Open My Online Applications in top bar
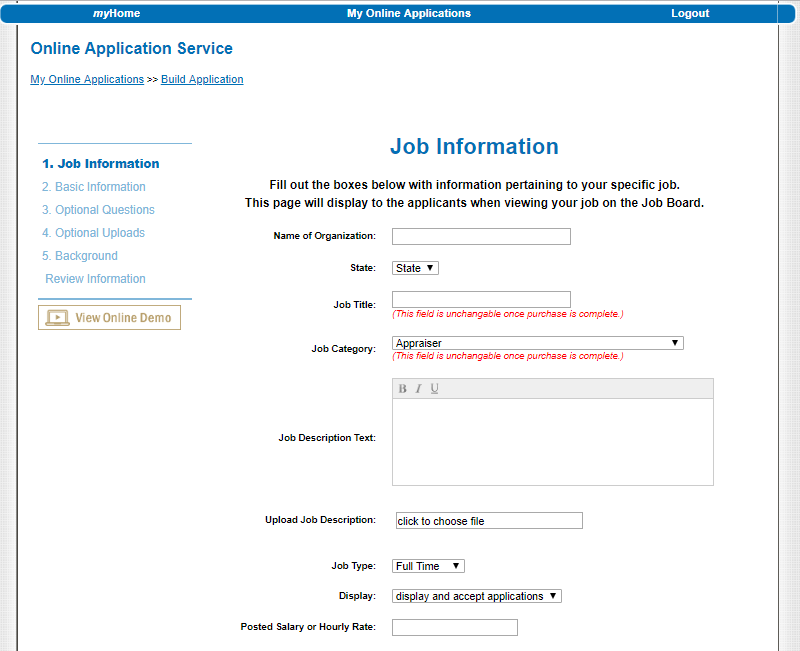The image size is (800, 651). point(408,14)
